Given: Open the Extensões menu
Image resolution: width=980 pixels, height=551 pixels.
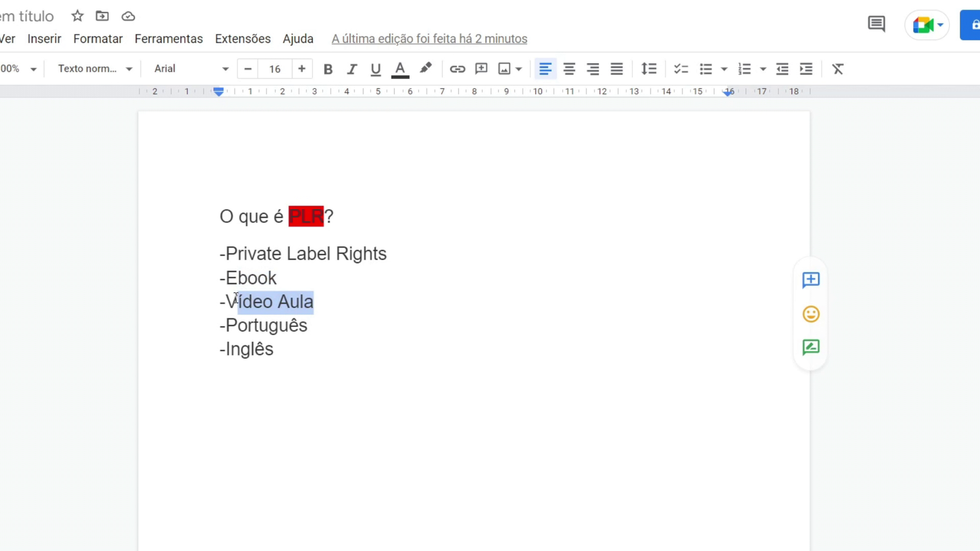Looking at the screenshot, I should pyautogui.click(x=243, y=39).
